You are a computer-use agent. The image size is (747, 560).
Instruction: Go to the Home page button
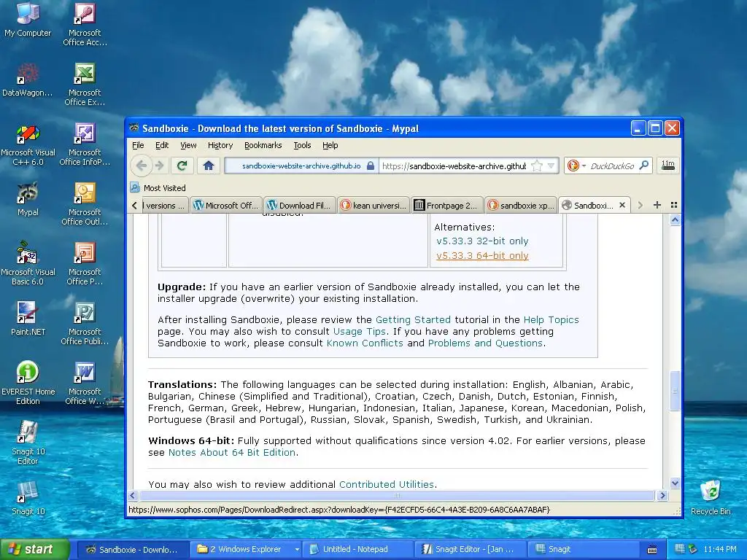point(208,166)
